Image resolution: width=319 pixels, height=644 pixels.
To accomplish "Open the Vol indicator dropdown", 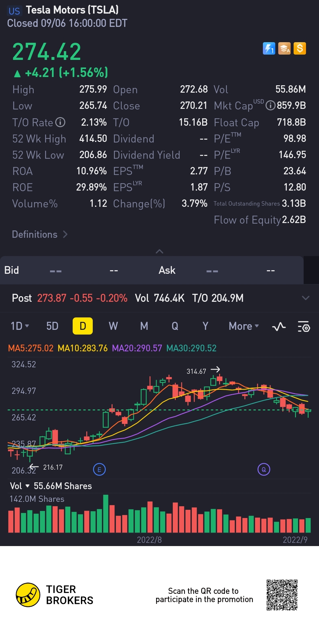I will point(20,486).
